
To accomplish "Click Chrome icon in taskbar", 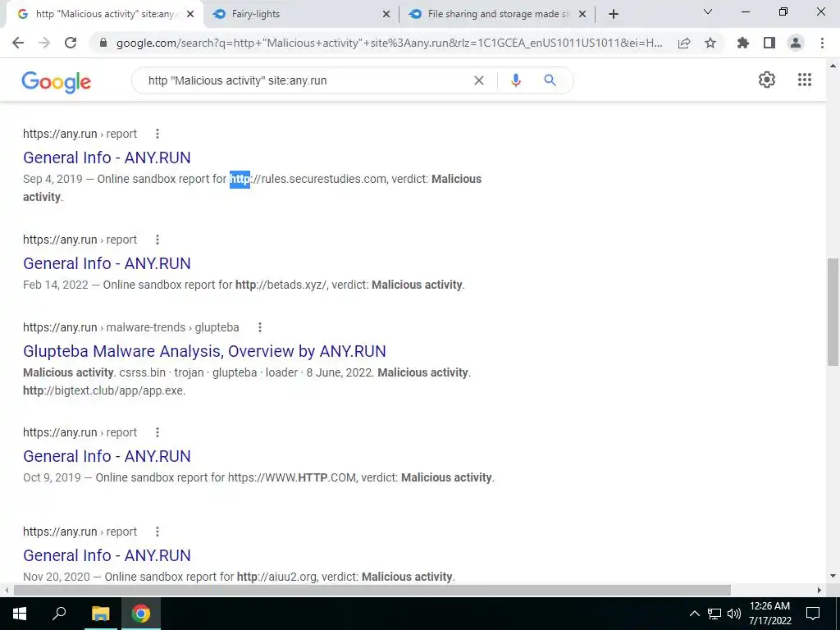I will 140,614.
